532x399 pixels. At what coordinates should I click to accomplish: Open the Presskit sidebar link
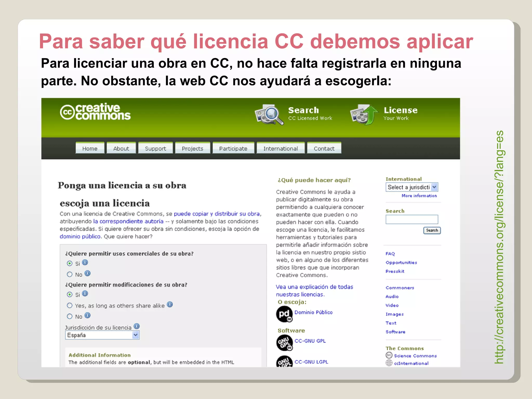[395, 271]
